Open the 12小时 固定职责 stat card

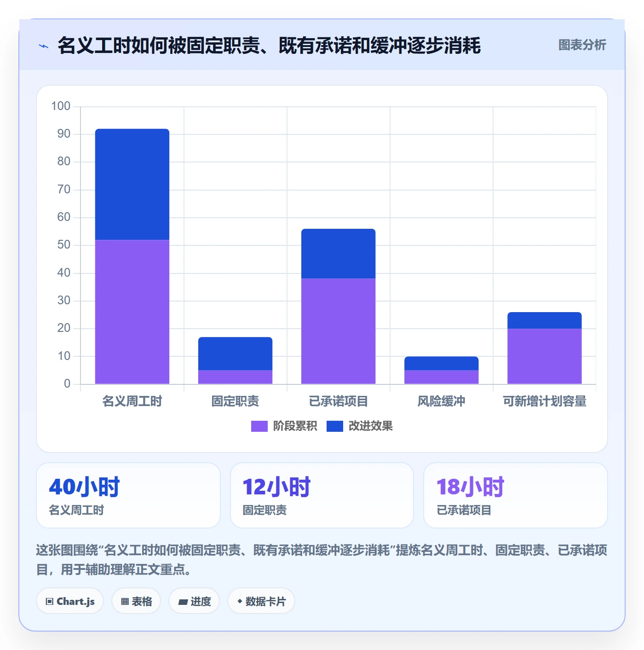point(322,495)
